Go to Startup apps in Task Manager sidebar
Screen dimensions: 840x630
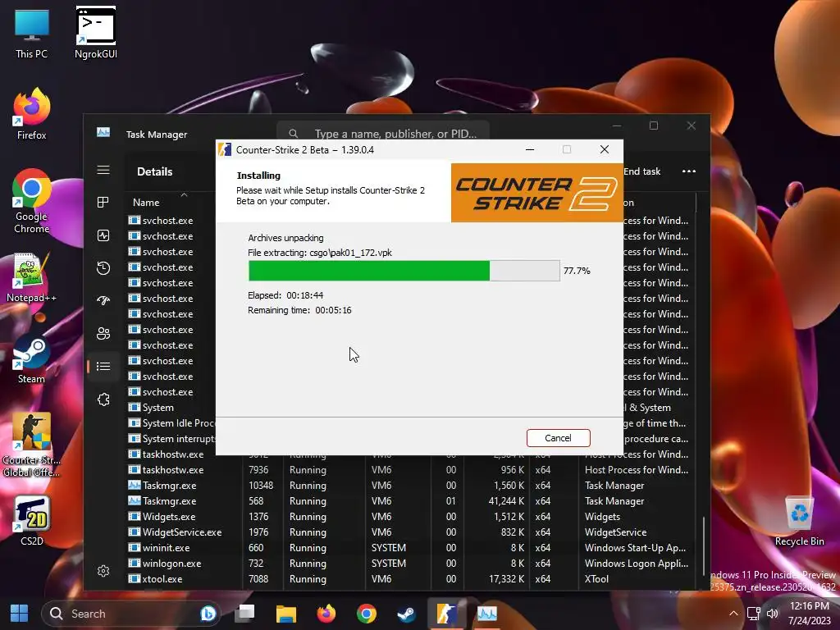click(103, 300)
